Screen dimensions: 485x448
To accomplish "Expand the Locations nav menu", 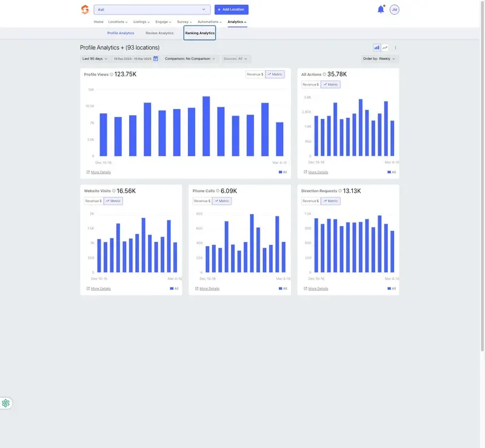I will [118, 22].
